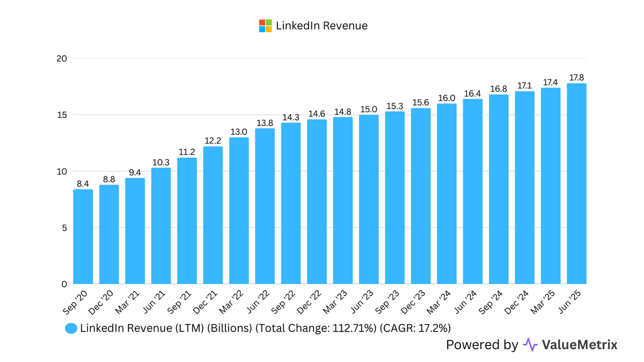Screen dimensions: 644x362
Task: Select the Sep '20 bar labeled 8.4
Action: tap(83, 237)
